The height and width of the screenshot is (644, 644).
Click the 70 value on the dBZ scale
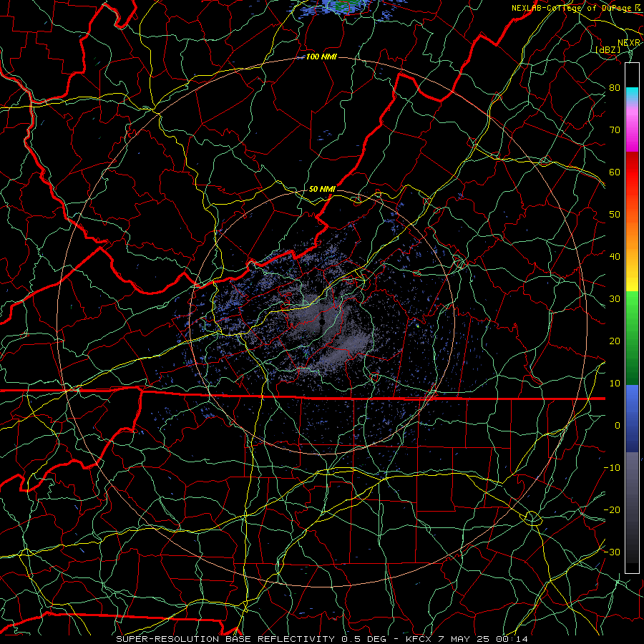[x=615, y=130]
